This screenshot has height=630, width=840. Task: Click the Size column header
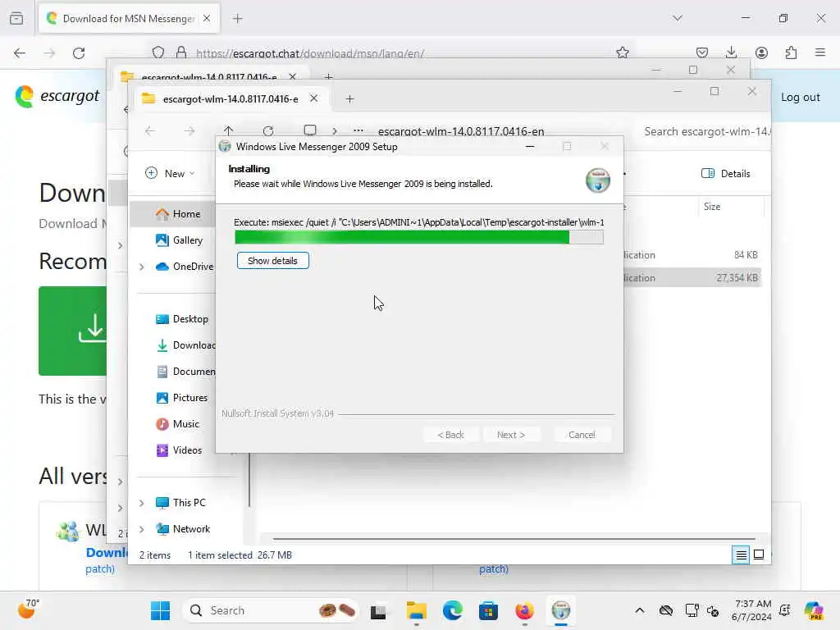[x=712, y=206]
